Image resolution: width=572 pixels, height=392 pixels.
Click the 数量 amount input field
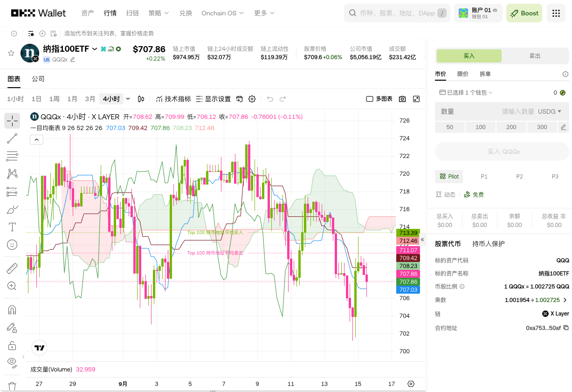pos(502,112)
